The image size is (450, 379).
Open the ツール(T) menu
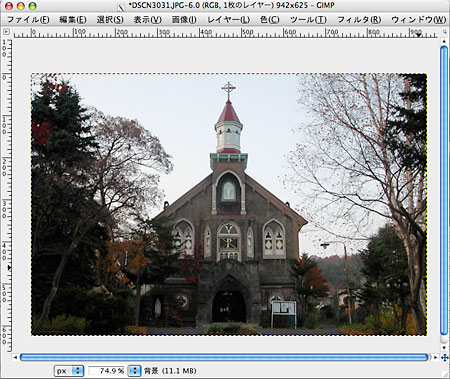308,20
